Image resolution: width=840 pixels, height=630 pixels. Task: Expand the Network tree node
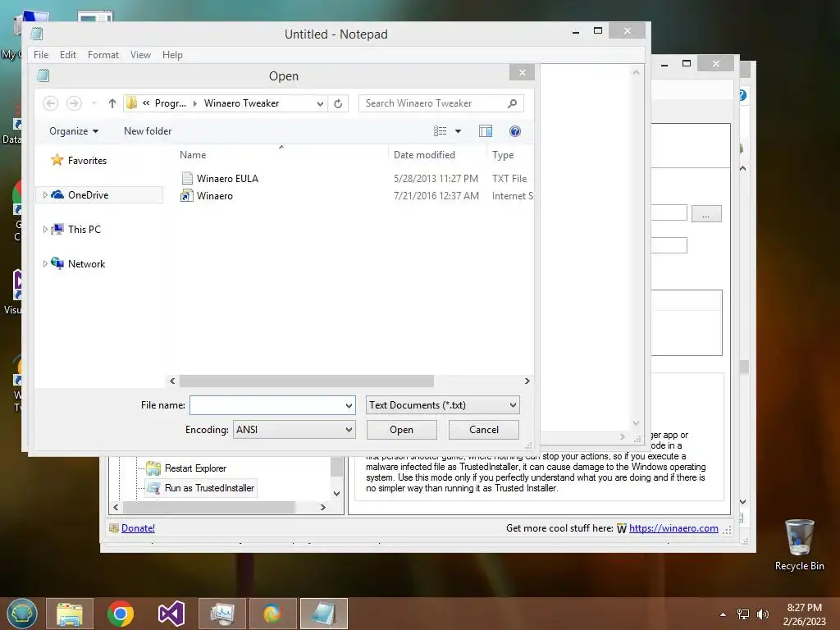tap(45, 263)
